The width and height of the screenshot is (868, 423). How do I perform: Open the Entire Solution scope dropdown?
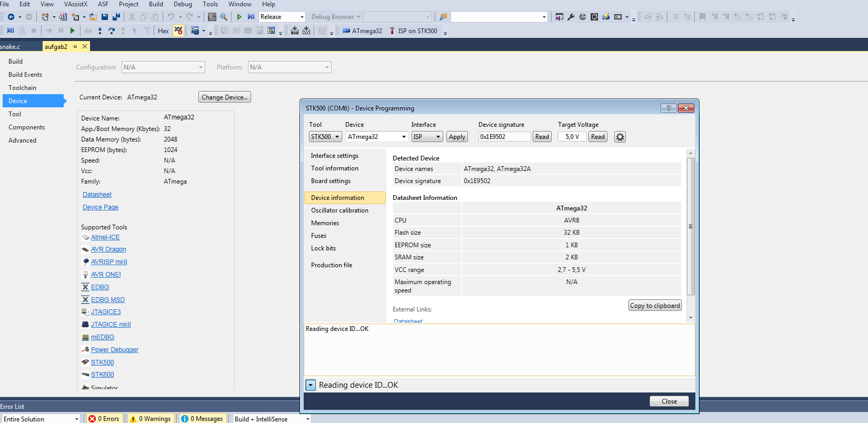click(x=40, y=419)
